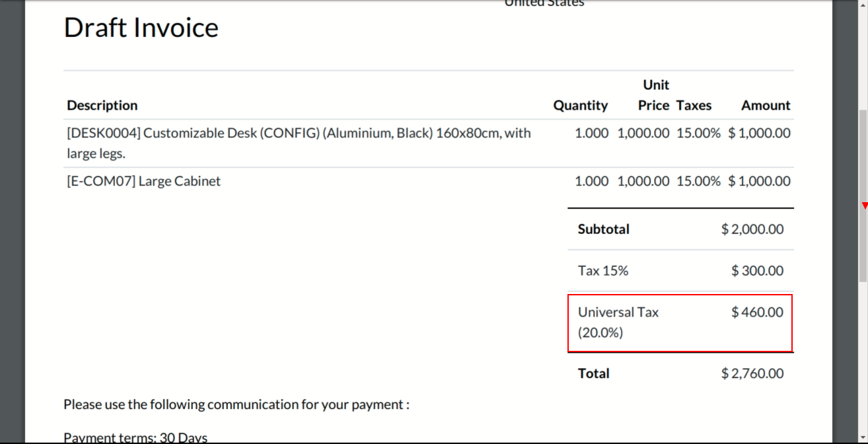Click the Tax 15% label
The height and width of the screenshot is (444, 868).
(x=602, y=271)
